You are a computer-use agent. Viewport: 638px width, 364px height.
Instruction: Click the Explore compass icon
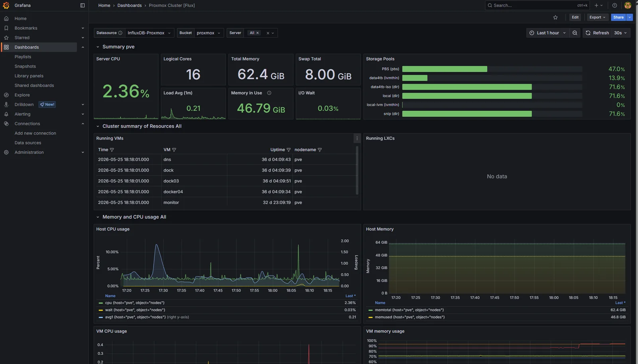coord(6,95)
